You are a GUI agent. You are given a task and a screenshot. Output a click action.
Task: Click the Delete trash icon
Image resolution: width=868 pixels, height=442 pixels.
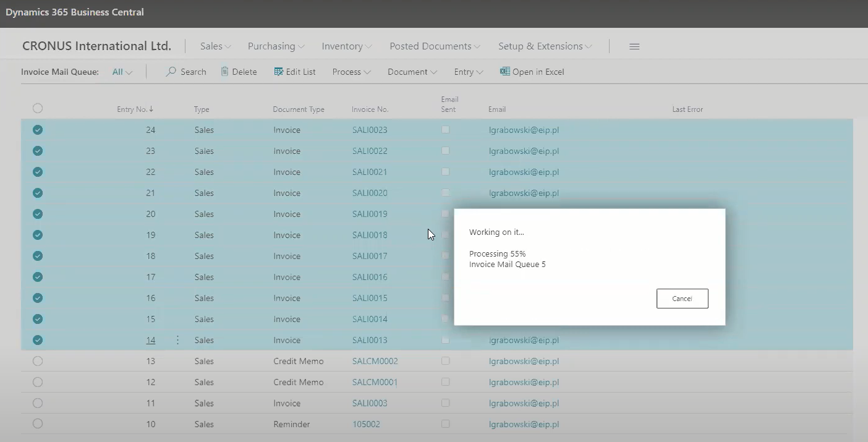click(224, 72)
